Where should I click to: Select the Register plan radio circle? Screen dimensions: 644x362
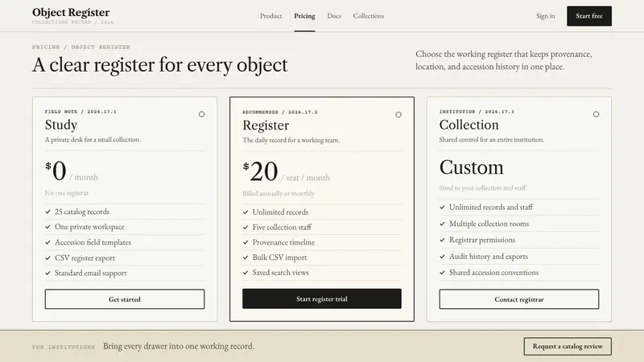point(398,114)
